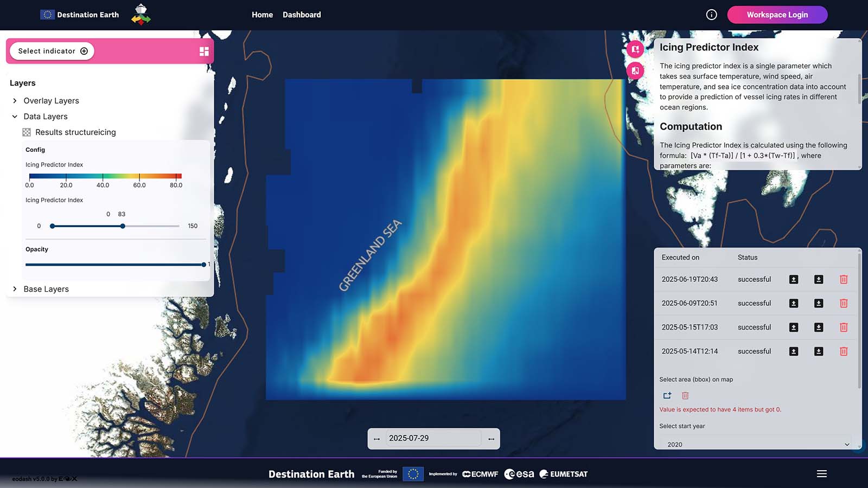
Task: Open the info icon in the header
Action: pyautogui.click(x=711, y=15)
